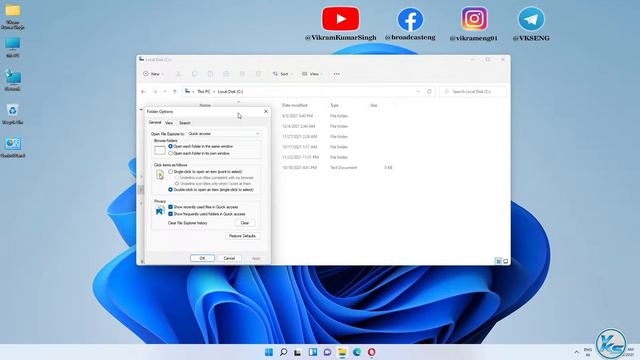
Task: Click the Paste icon in Explorer toolbar
Action: click(210, 74)
